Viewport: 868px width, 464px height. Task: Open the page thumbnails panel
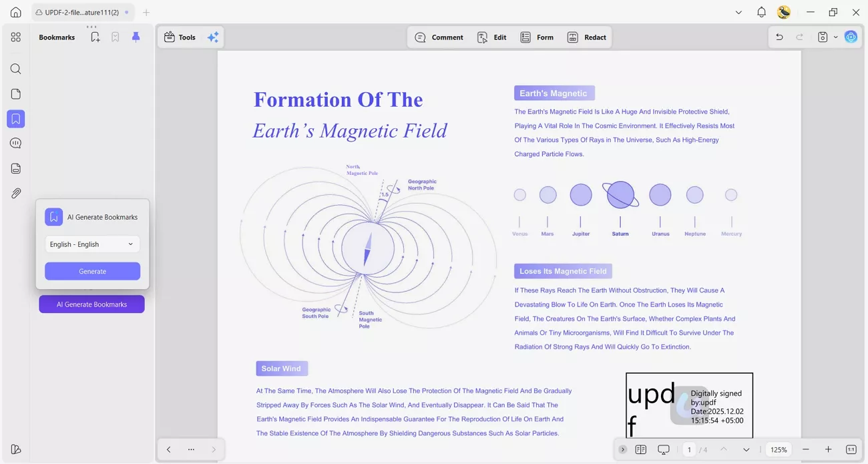(x=15, y=93)
